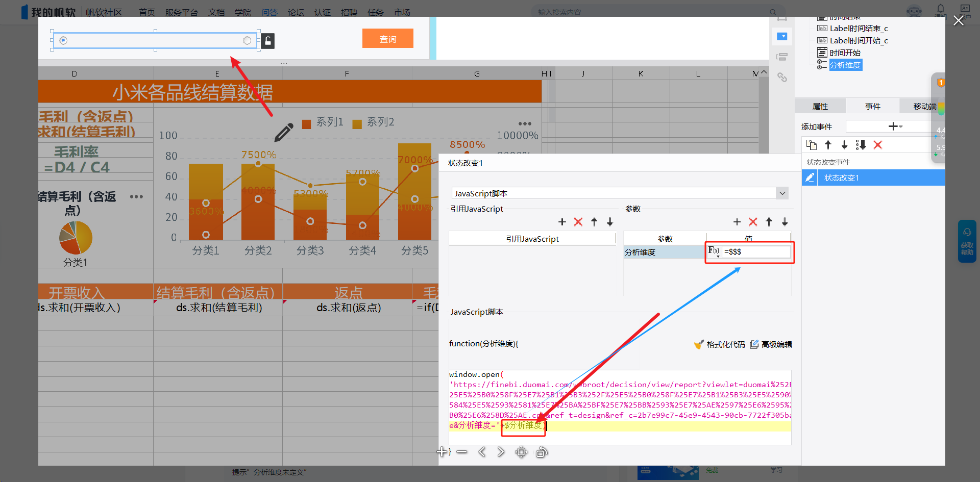Screen dimensions: 980x482
Task: Click the widget layout sidebar icon
Action: pyautogui.click(x=782, y=57)
